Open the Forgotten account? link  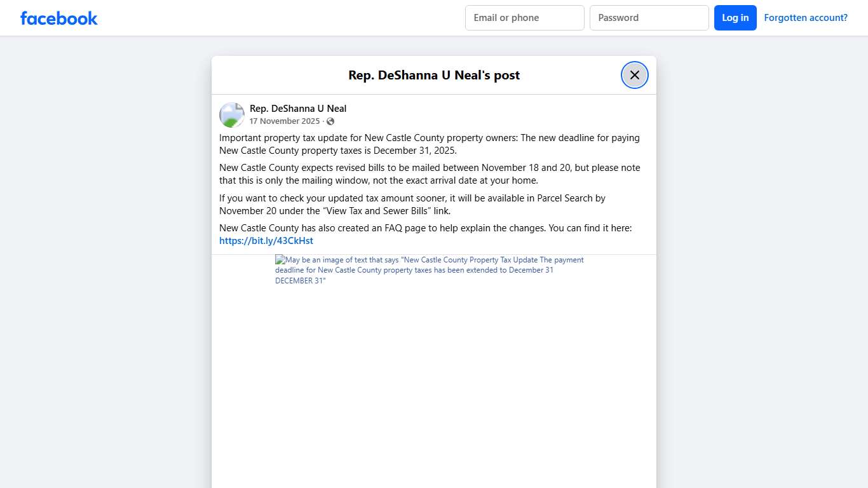[806, 17]
